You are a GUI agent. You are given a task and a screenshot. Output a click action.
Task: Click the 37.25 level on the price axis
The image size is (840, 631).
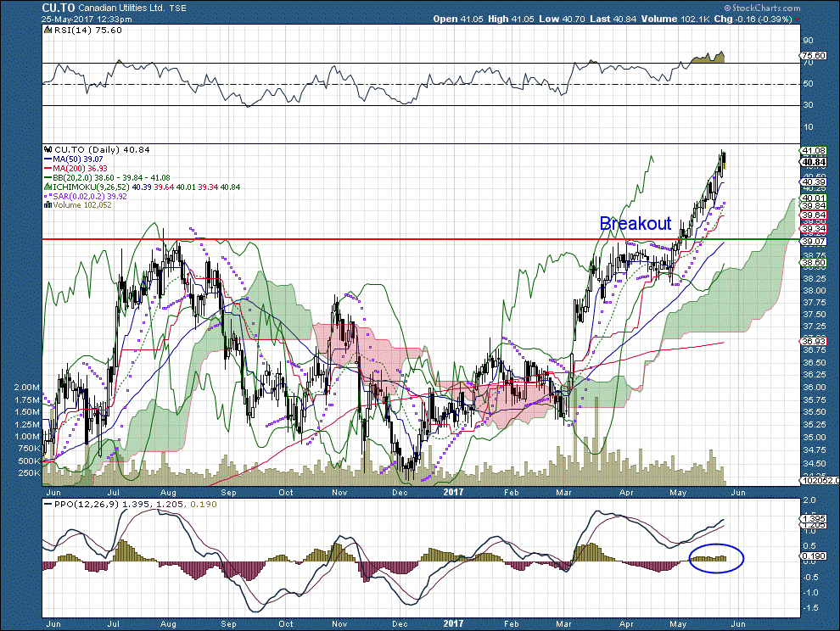(814, 327)
